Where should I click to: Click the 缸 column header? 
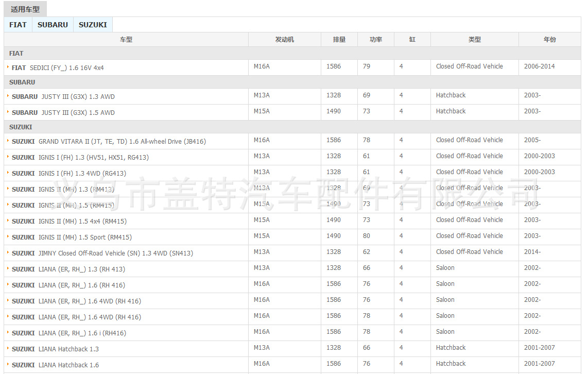pyautogui.click(x=412, y=39)
